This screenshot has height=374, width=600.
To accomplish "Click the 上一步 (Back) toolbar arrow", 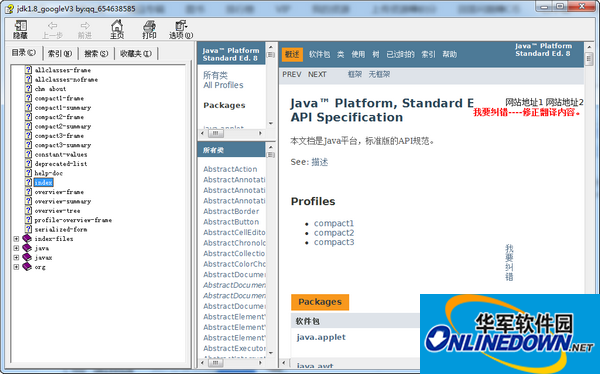I will (52, 29).
